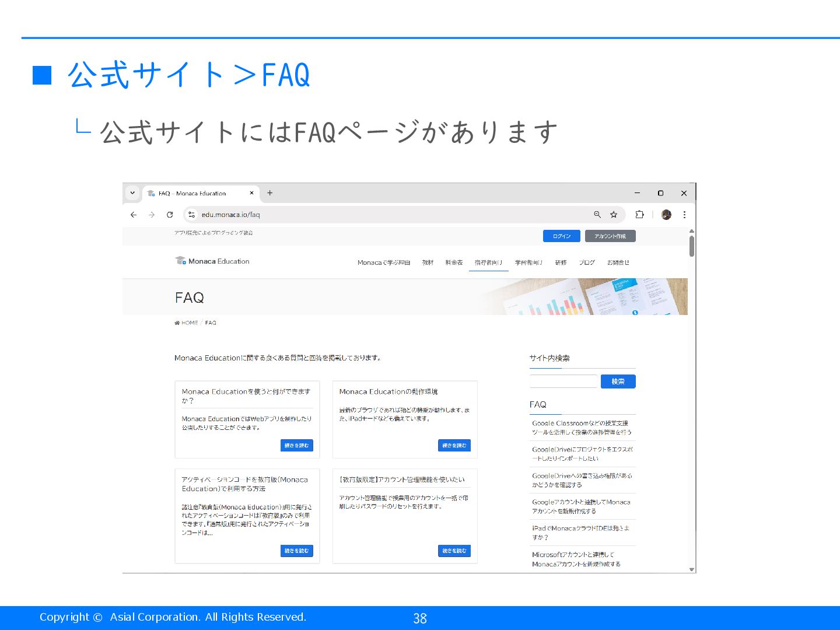Viewport: 840px width, 630px height.
Task: Bookmark this page with the star icon
Action: (614, 215)
